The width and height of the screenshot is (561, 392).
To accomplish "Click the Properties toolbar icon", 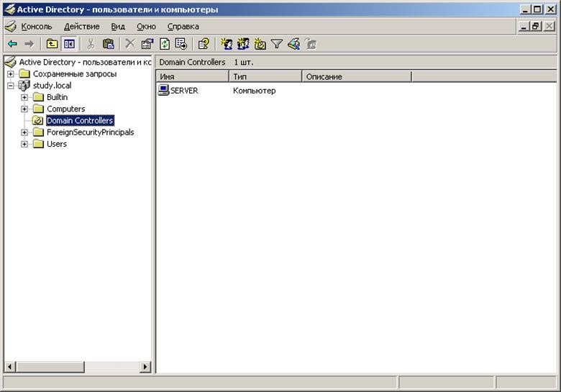I will (x=147, y=44).
